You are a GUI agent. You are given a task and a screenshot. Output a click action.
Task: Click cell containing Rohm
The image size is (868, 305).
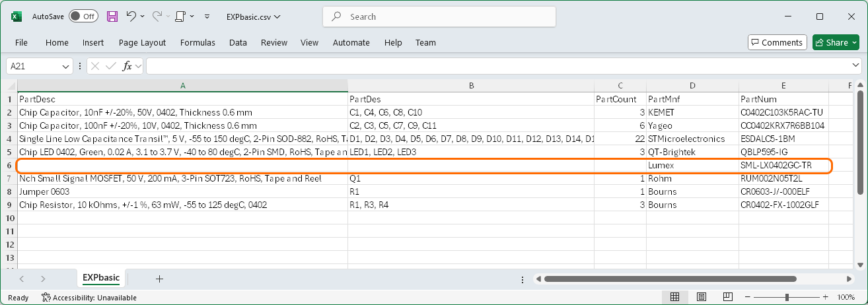(692, 178)
